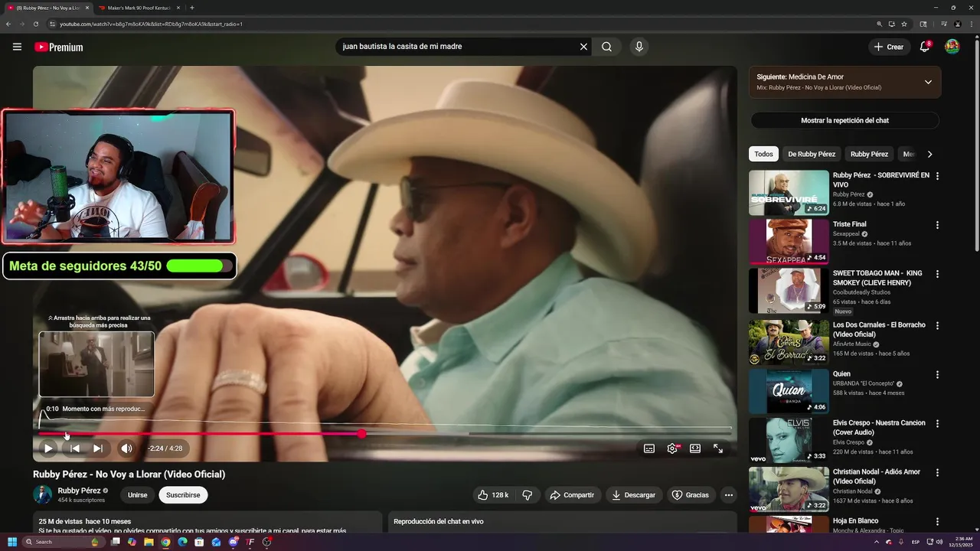The width and height of the screenshot is (980, 551).
Task: Open Microsoft Store from taskbar
Action: click(199, 542)
